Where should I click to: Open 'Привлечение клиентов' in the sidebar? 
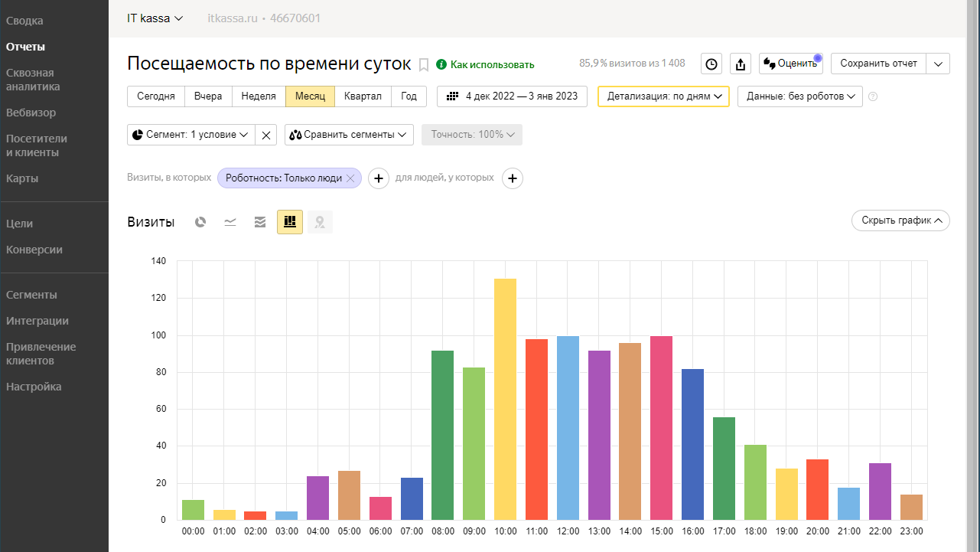[x=41, y=354]
